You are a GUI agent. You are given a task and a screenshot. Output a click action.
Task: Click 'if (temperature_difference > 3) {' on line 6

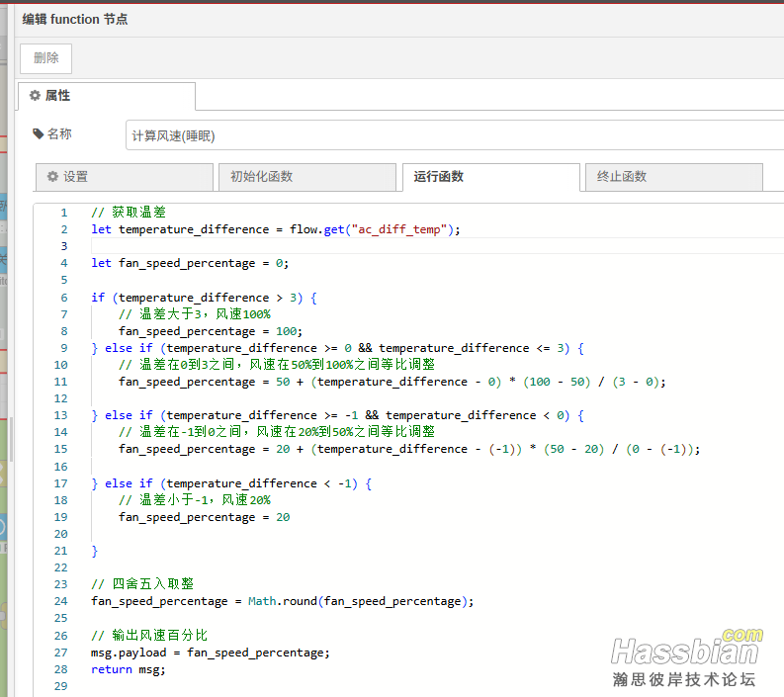(x=204, y=298)
